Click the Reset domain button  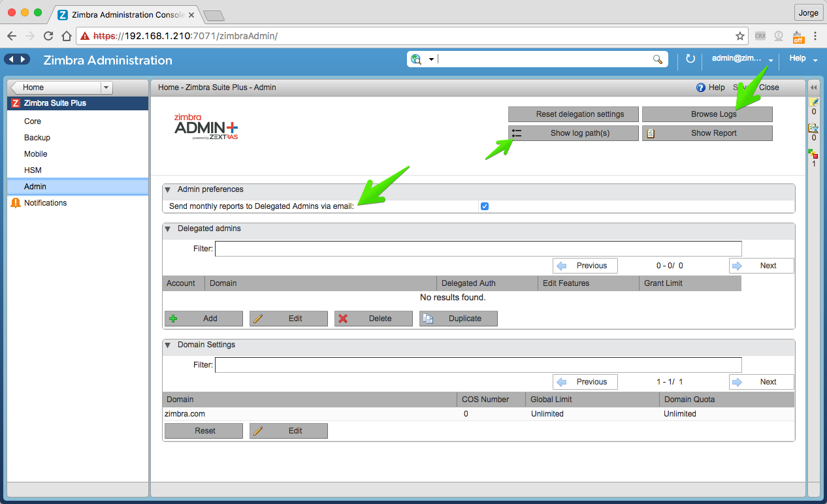204,431
